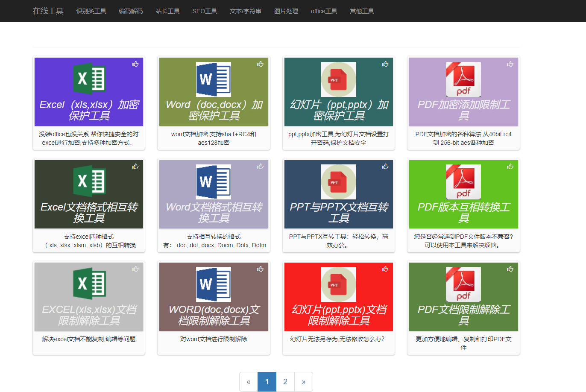
Task: Open the 图片处理 menu
Action: coord(286,11)
